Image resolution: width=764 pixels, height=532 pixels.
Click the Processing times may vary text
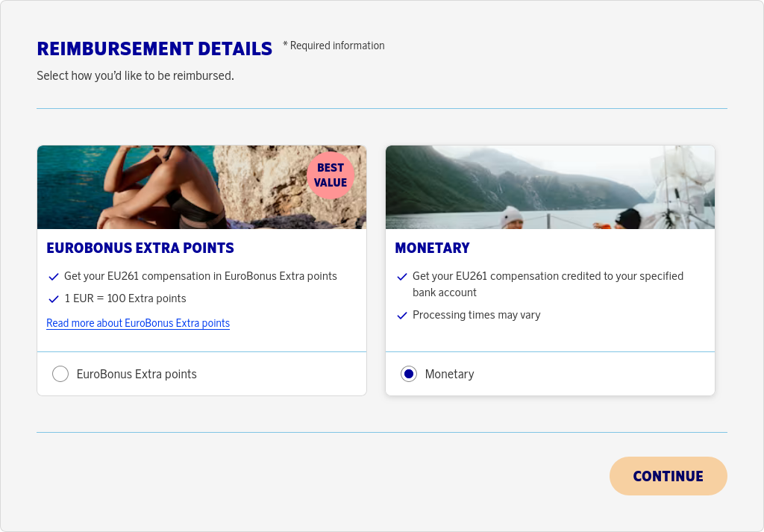click(476, 315)
